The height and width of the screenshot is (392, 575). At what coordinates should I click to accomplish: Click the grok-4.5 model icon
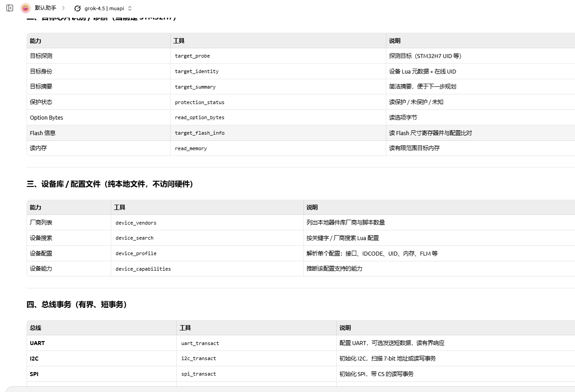pyautogui.click(x=78, y=8)
